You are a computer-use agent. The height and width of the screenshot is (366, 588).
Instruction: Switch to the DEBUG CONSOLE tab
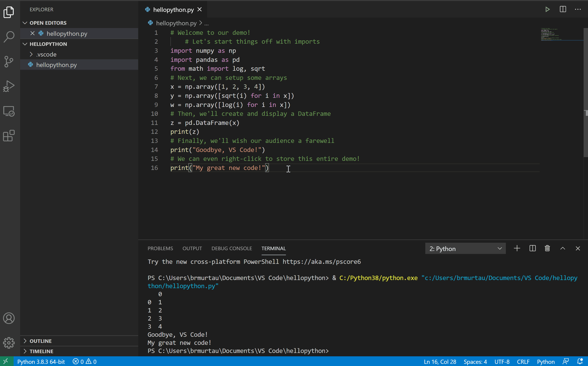tap(232, 248)
